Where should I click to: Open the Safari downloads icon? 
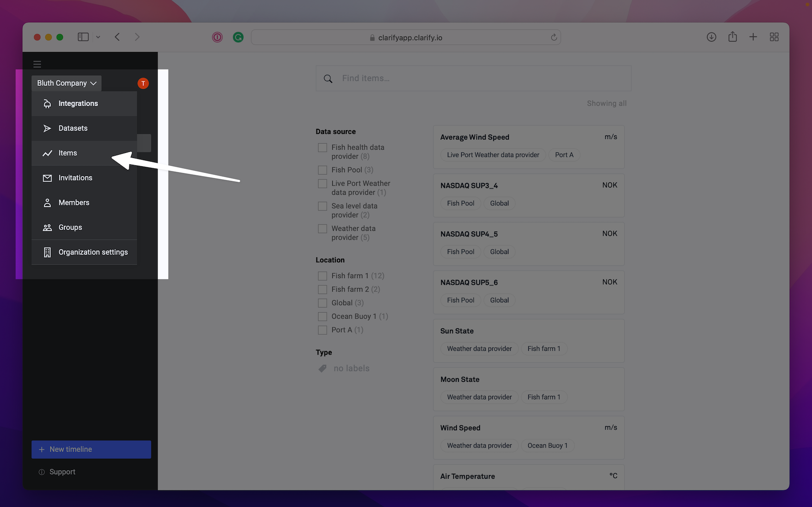(711, 37)
